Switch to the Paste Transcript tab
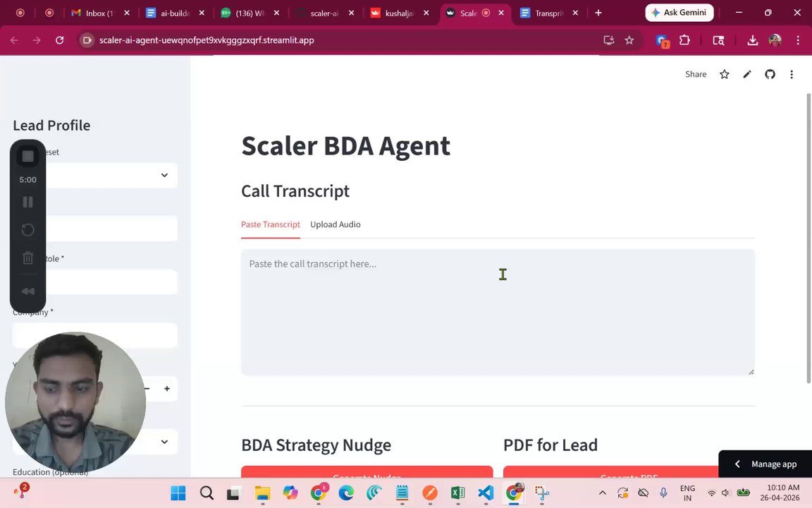Viewport: 812px width, 508px height. coord(271,224)
